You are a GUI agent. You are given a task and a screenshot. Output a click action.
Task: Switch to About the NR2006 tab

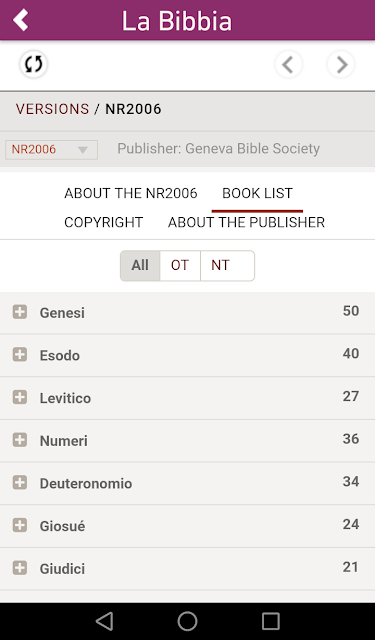[131, 193]
